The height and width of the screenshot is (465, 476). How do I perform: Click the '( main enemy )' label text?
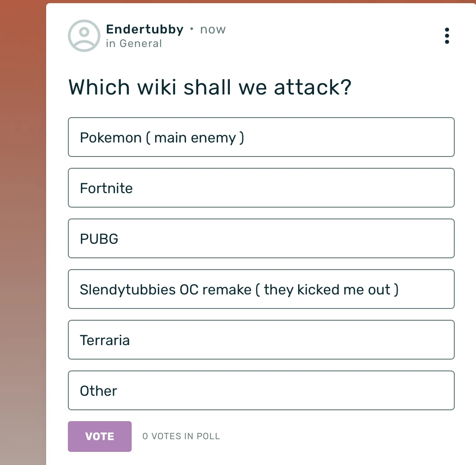tap(195, 138)
